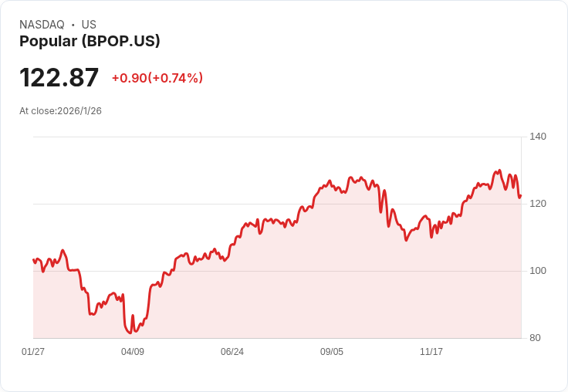
Task: Select the 09/05 date on x-axis
Action: [x=332, y=352]
